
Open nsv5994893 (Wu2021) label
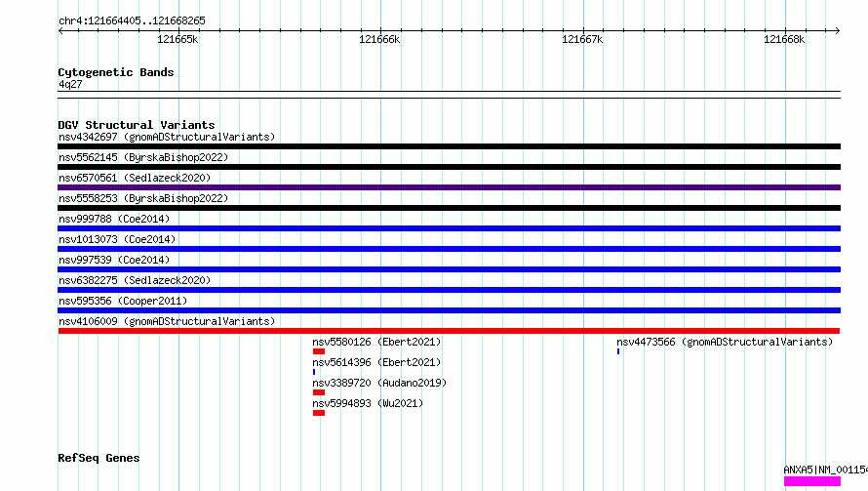(x=368, y=403)
